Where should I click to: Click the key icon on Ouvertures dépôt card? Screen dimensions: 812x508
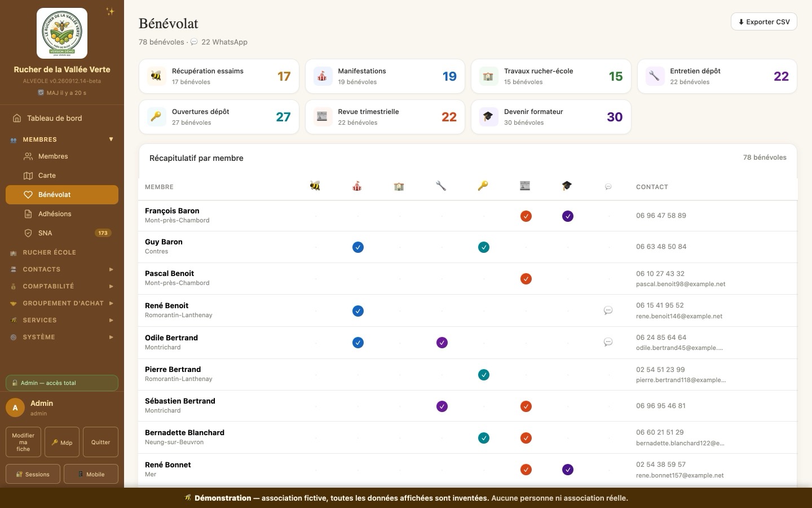coord(156,117)
